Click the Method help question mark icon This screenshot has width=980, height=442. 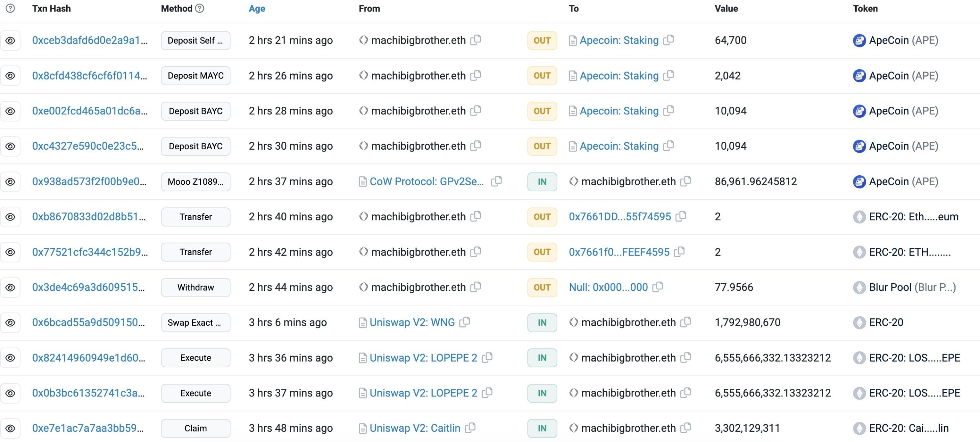[x=200, y=8]
